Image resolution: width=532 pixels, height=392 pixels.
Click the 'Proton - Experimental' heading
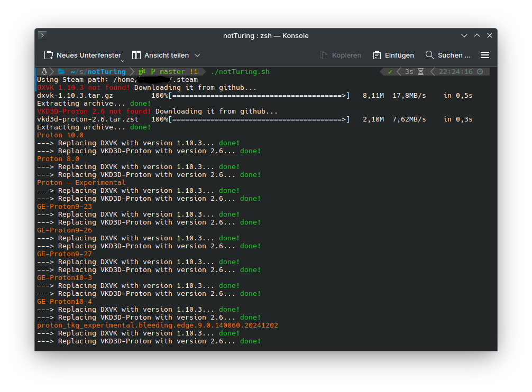(81, 183)
